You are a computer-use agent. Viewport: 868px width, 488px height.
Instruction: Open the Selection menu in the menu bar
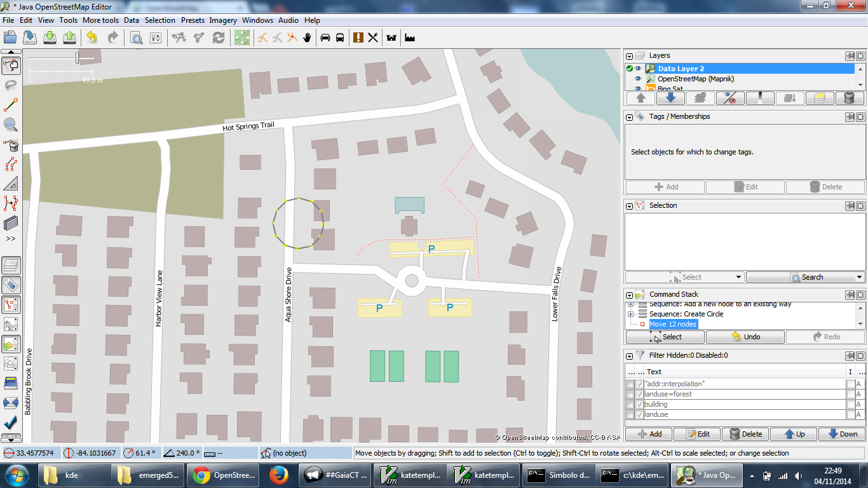(x=159, y=20)
